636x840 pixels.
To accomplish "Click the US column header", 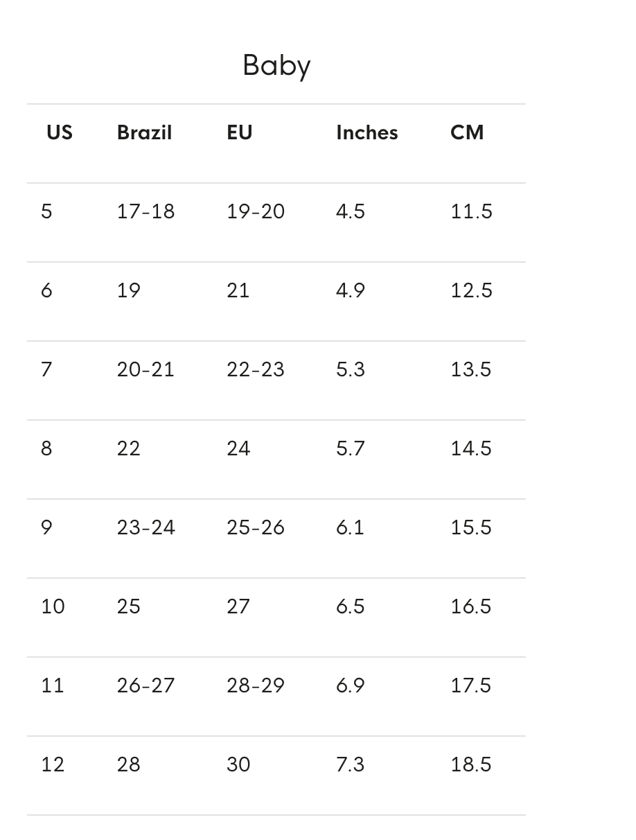I will 60,132.
